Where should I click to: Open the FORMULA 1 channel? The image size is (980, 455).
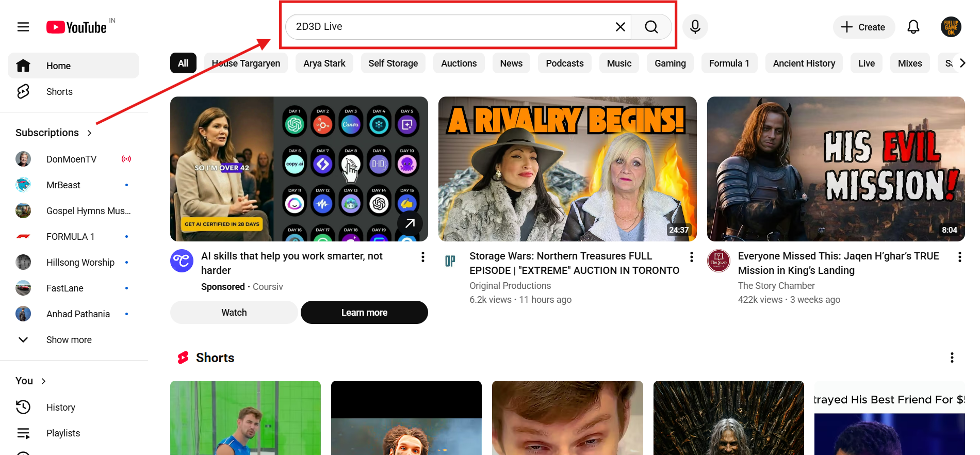click(73, 236)
